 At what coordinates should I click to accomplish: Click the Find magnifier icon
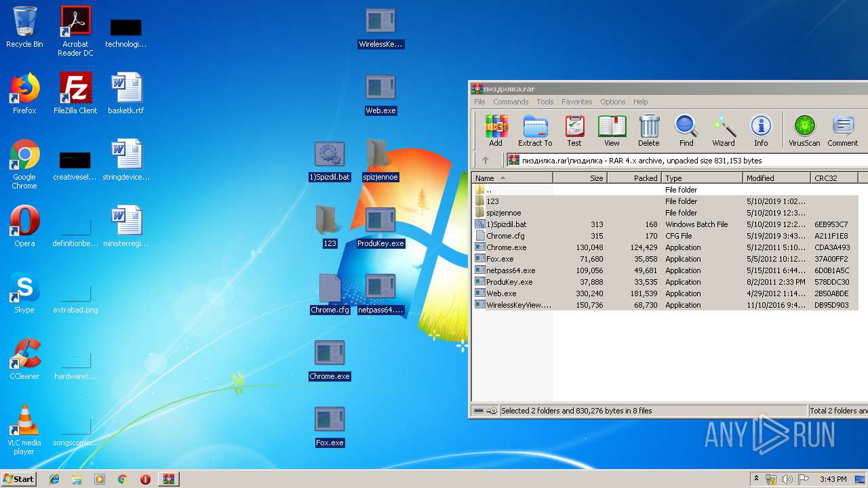point(686,131)
